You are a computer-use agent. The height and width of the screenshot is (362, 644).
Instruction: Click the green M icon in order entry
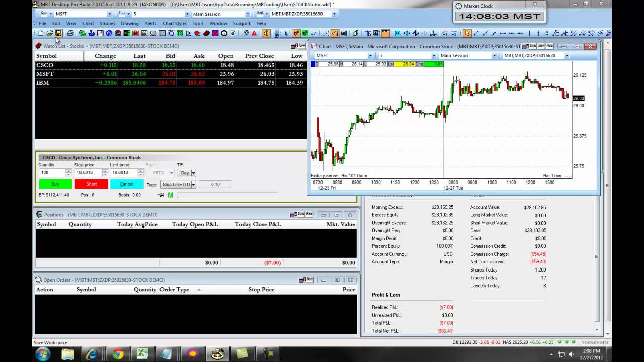click(171, 195)
